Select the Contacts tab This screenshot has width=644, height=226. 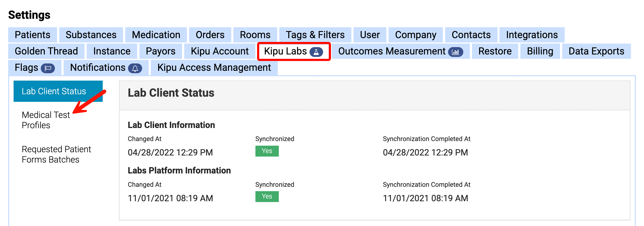(471, 35)
